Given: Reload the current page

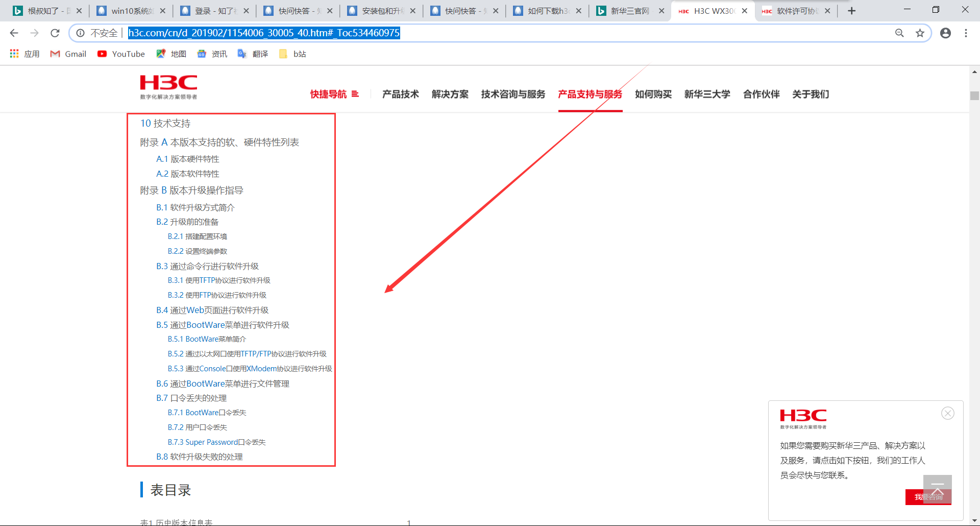Looking at the screenshot, I should [x=55, y=33].
